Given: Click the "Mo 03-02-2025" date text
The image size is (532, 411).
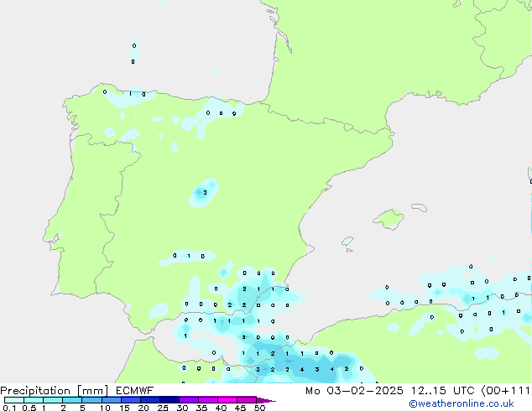Looking at the screenshot, I should pyautogui.click(x=354, y=391).
